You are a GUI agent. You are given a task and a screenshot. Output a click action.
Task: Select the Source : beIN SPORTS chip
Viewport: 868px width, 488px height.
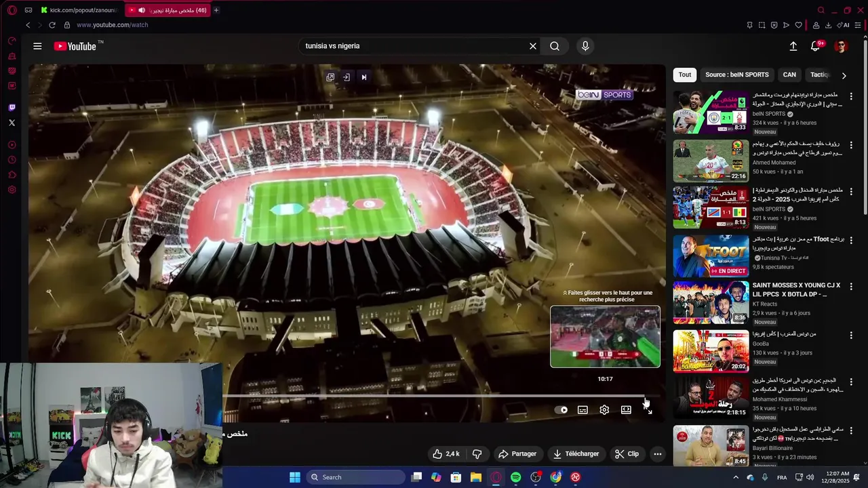pyautogui.click(x=737, y=75)
